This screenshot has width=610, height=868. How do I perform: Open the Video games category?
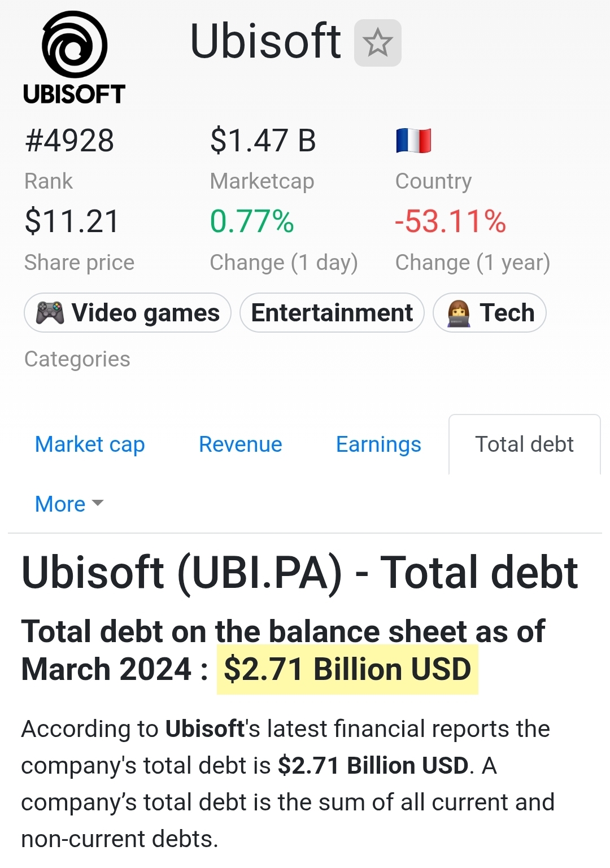pyautogui.click(x=128, y=312)
